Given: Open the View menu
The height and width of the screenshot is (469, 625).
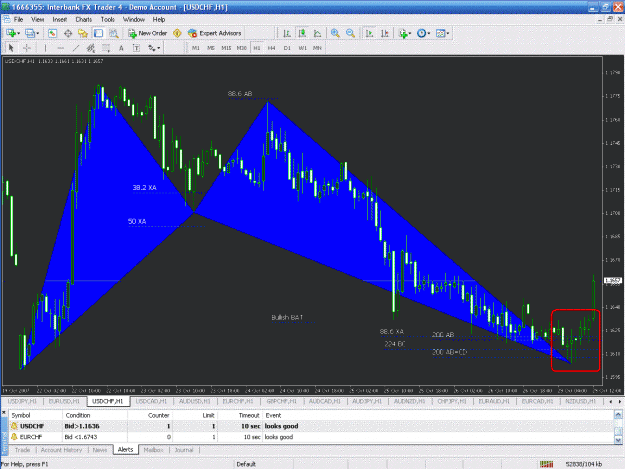Looking at the screenshot, I should click(37, 20).
